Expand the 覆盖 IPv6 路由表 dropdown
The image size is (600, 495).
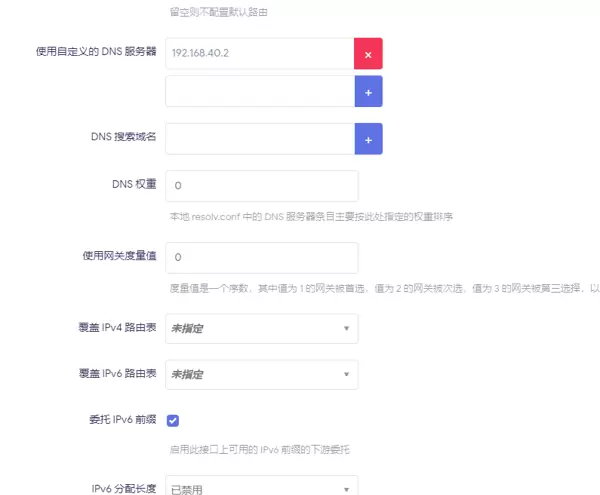coord(261,375)
